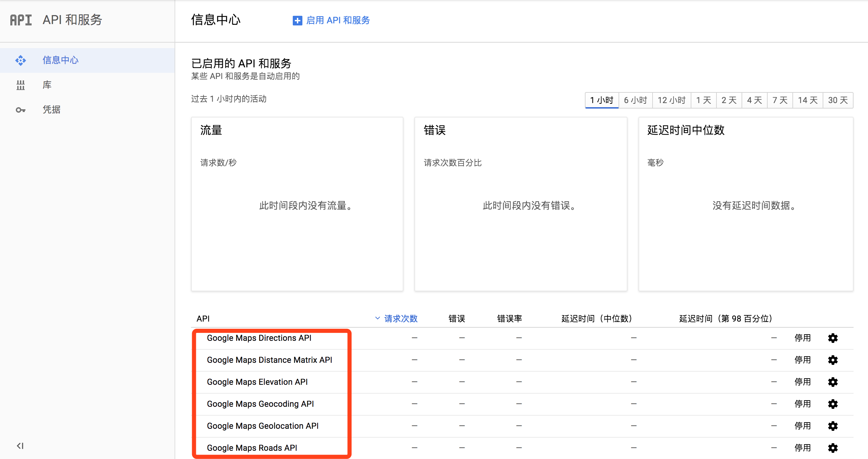Open the Google Maps Directions API link

coord(259,338)
